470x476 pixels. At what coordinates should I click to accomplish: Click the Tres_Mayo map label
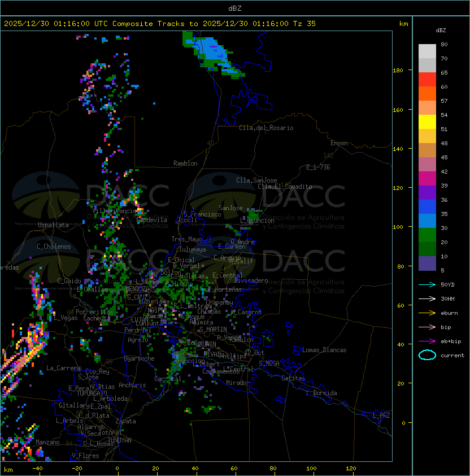[x=186, y=239]
